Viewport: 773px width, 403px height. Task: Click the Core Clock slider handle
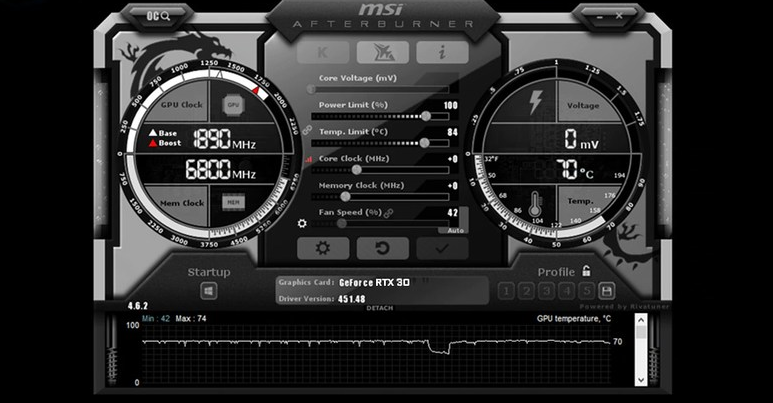(356, 170)
